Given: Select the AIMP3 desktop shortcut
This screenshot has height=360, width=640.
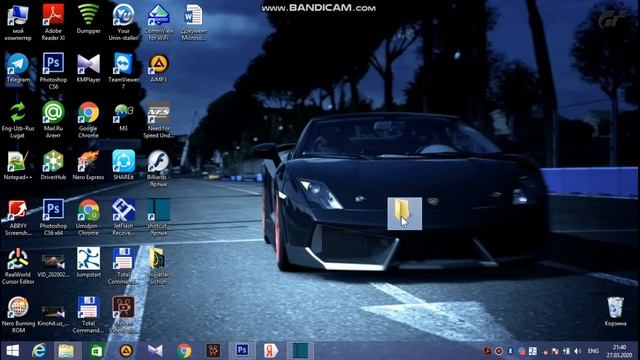Looking at the screenshot, I should coord(159,68).
